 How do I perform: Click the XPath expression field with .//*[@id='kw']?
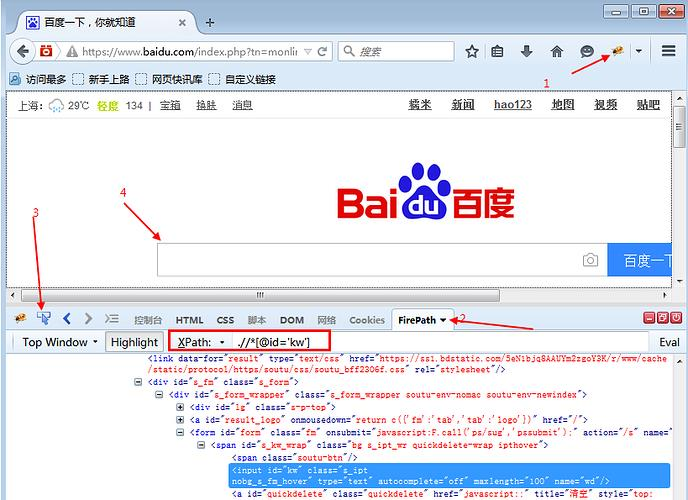(x=441, y=342)
